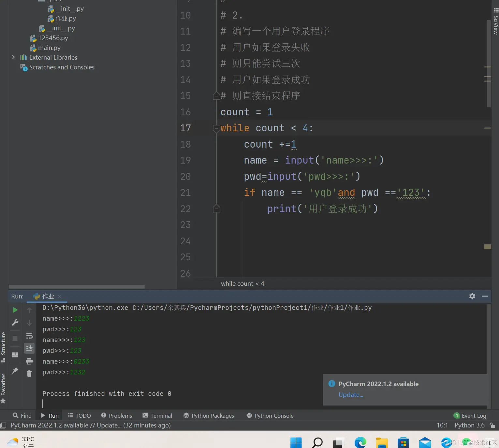Close the 作业 run tab
The image size is (499, 448).
[60, 296]
